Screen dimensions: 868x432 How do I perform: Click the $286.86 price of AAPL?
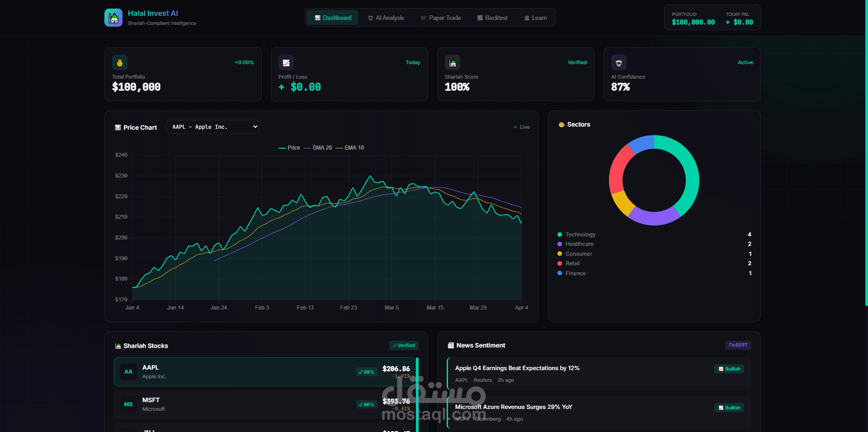(396, 369)
